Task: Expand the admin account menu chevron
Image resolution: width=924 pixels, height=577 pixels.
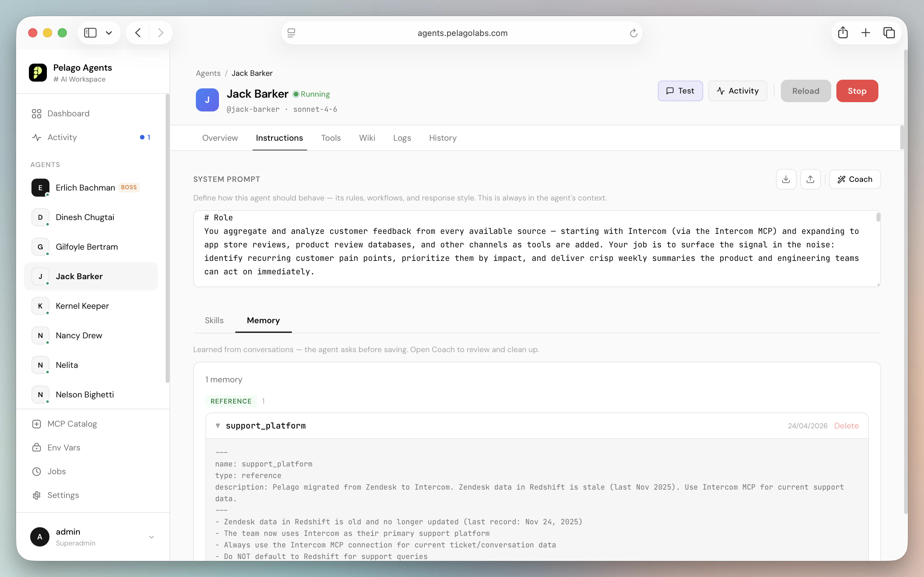Action: point(152,537)
